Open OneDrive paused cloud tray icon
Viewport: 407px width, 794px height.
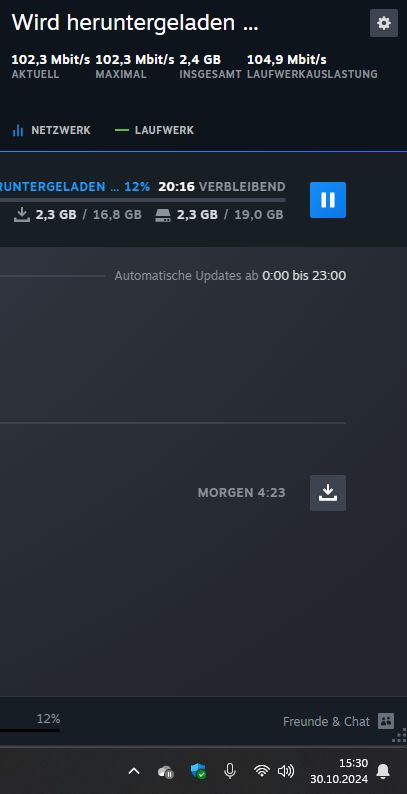pos(166,772)
